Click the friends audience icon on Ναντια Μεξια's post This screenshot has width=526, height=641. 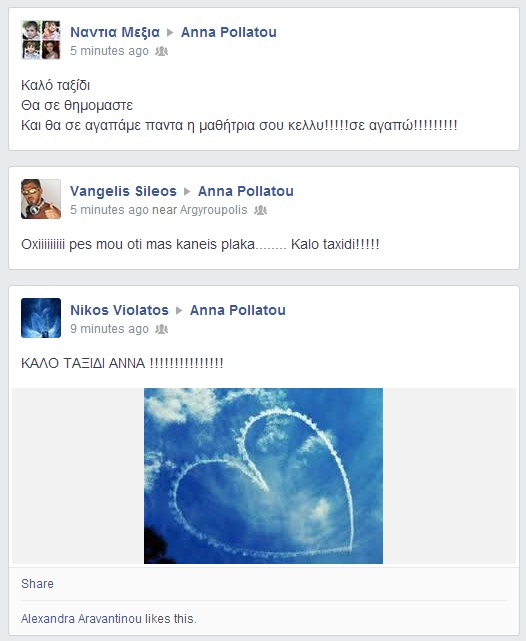pyautogui.click(x=161, y=51)
